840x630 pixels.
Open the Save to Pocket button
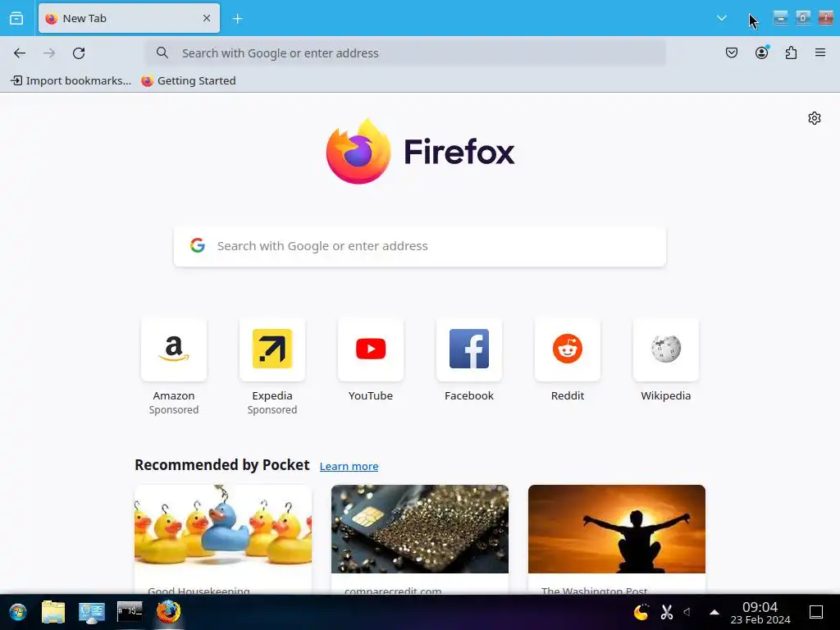click(732, 52)
